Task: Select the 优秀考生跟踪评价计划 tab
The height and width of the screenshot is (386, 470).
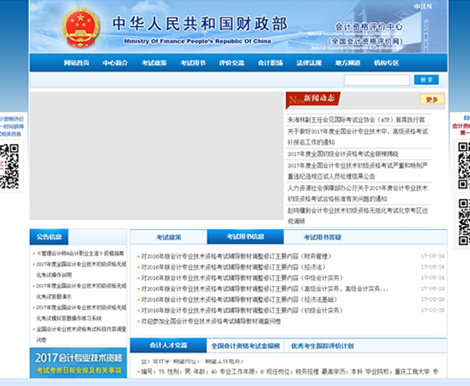Action: pyautogui.click(x=322, y=346)
